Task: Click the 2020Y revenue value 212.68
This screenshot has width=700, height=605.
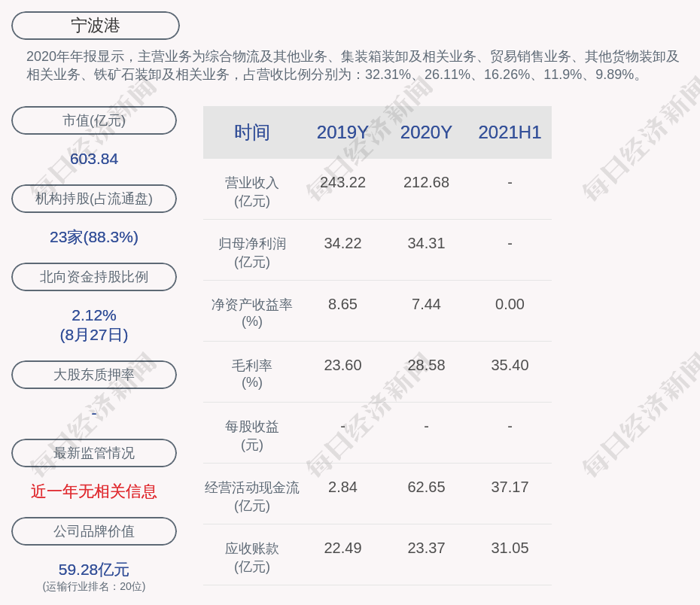Action: 426,182
